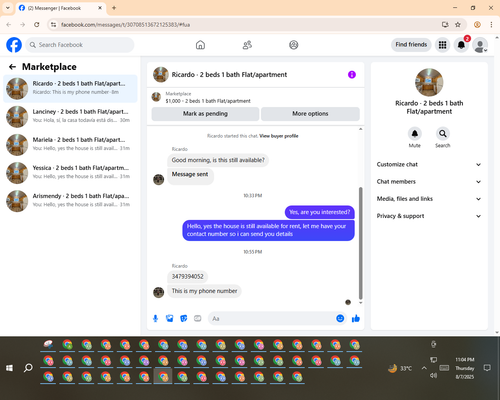Expand the Customize chat section
The image size is (500, 400).
coord(429,164)
